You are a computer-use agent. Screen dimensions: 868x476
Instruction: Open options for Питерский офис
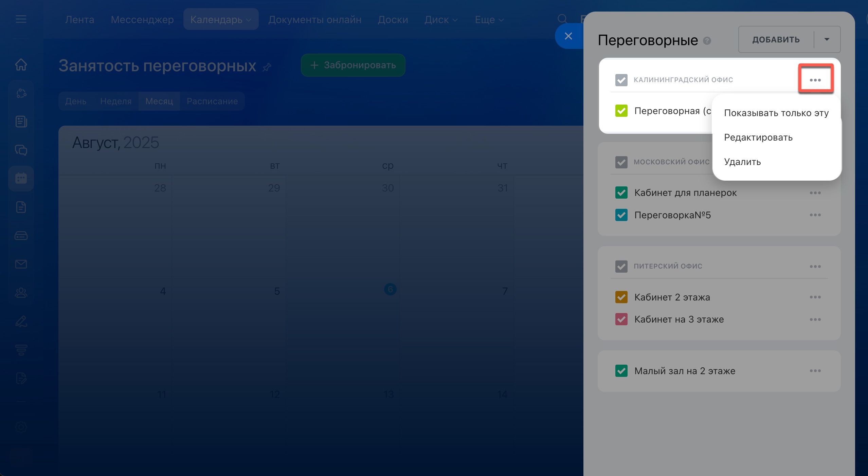815,267
